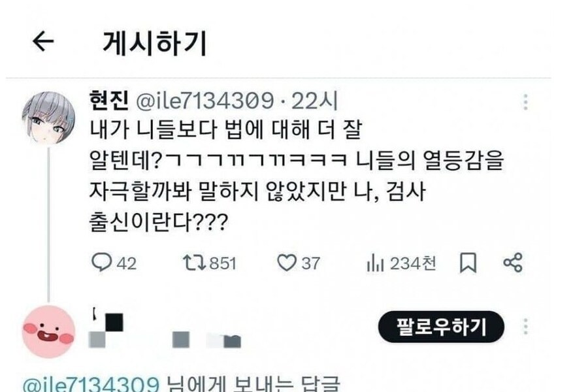Screen dimensions: 588x392
Task: View post analytics bar chart icon
Action: [x=375, y=263]
